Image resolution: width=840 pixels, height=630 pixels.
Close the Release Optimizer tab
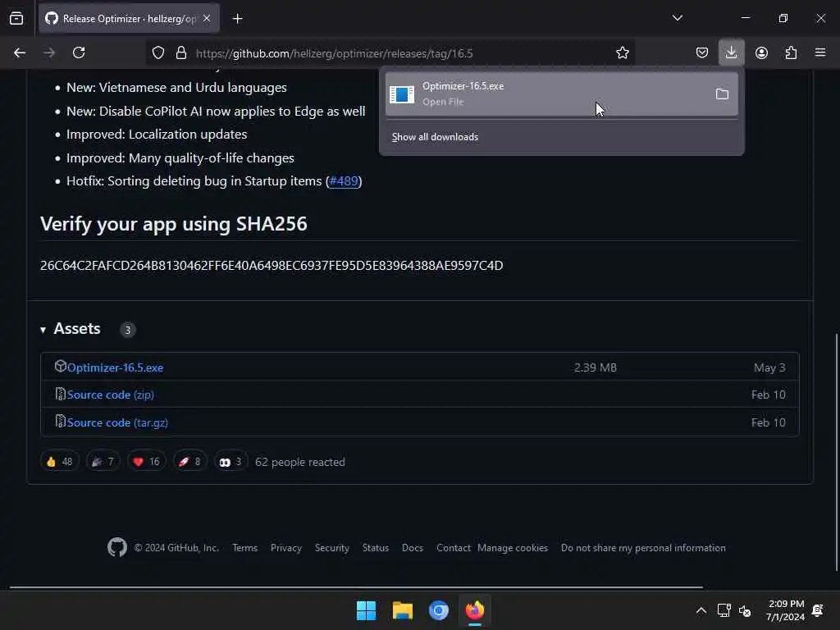pyautogui.click(x=207, y=19)
